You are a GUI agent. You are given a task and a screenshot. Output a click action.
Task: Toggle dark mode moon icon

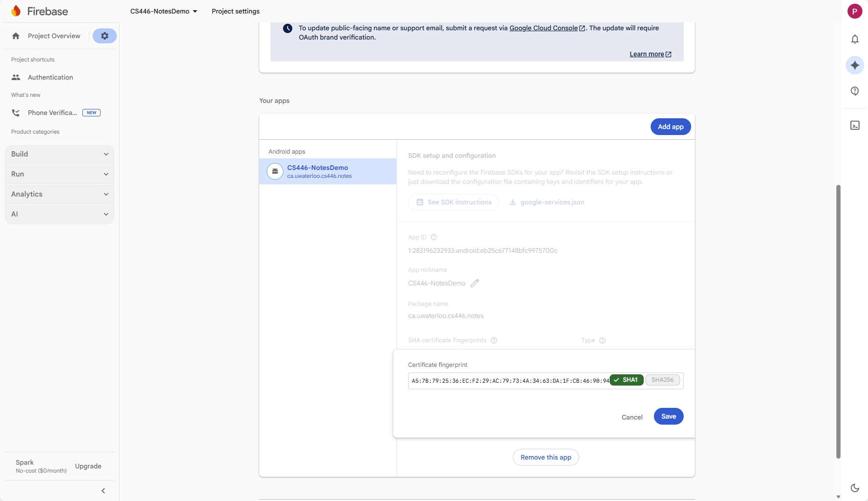point(855,487)
